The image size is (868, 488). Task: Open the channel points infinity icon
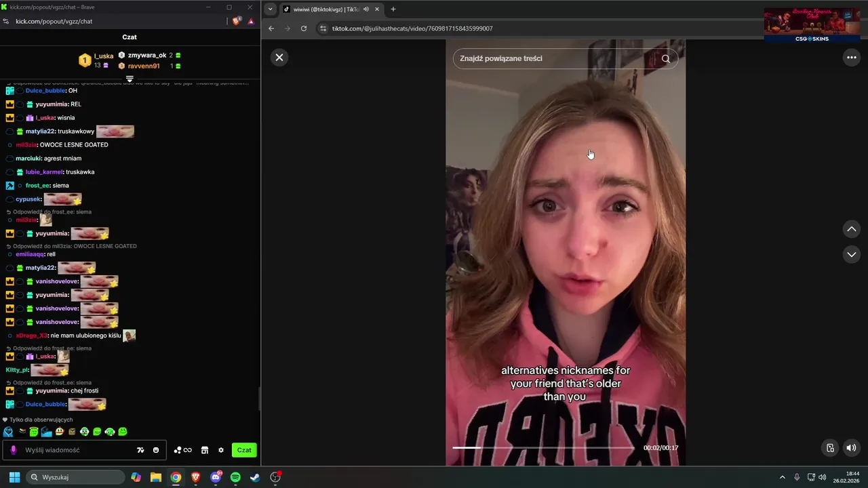[x=183, y=450]
